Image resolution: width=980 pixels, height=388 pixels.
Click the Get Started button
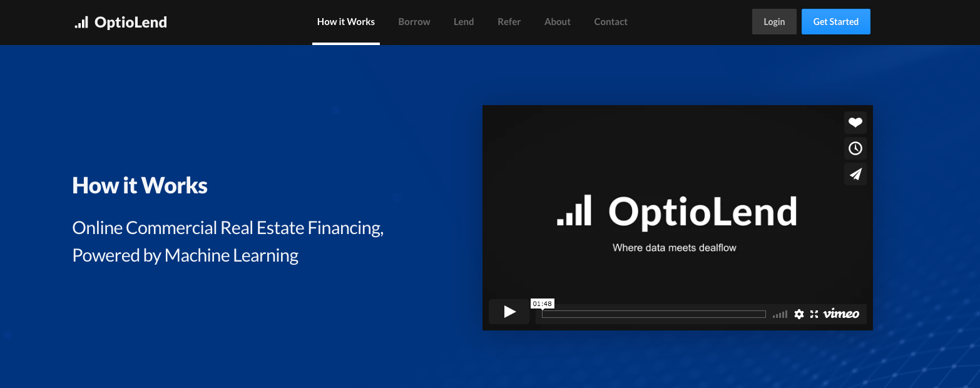836,22
